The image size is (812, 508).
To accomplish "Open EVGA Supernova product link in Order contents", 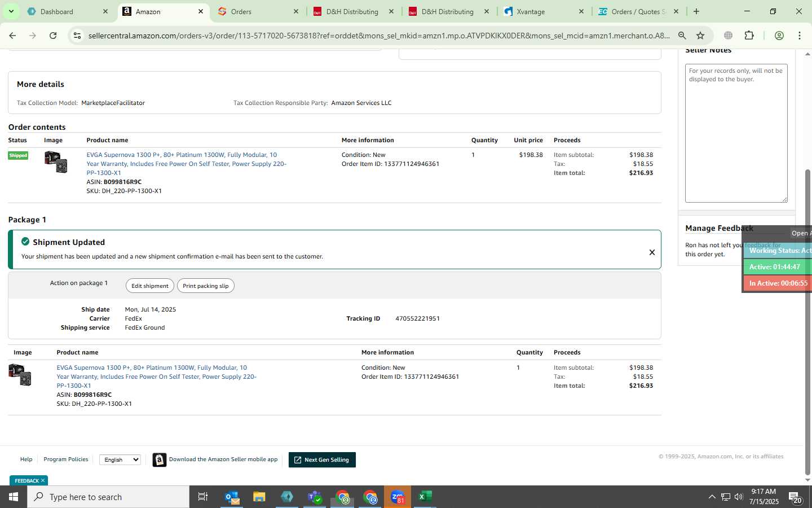I will tap(186, 164).
